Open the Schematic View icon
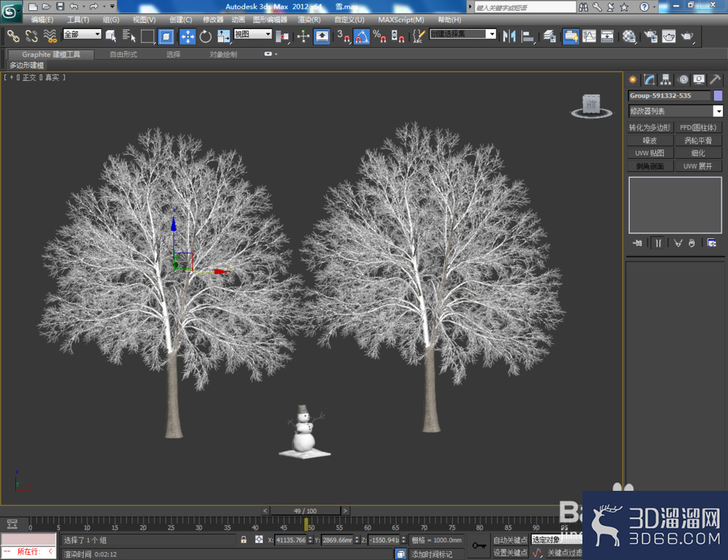The image size is (728, 560). click(607, 36)
